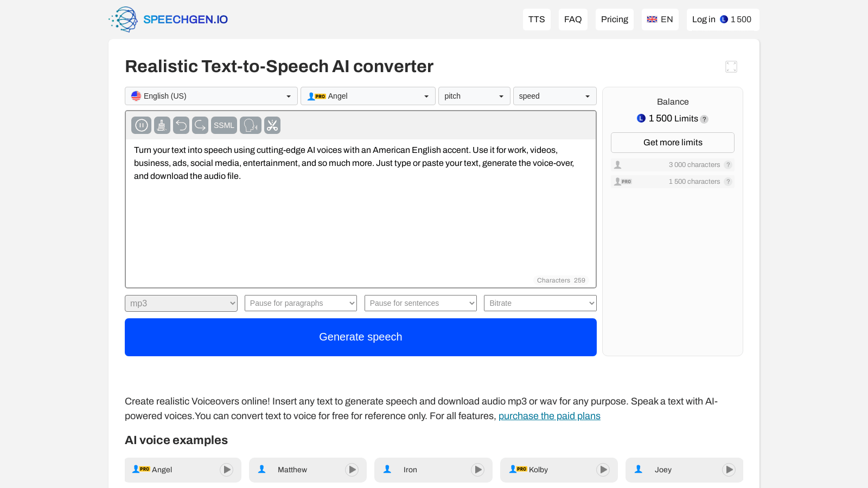The width and height of the screenshot is (868, 488).
Task: Open Pause for sentences dropdown
Action: [420, 303]
